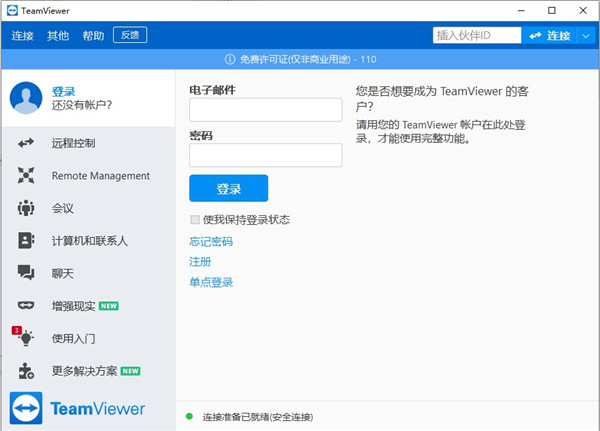Click the 免费许可证(仅非商业用途) banner text
Image resolution: width=600 pixels, height=431 pixels.
pos(295,59)
